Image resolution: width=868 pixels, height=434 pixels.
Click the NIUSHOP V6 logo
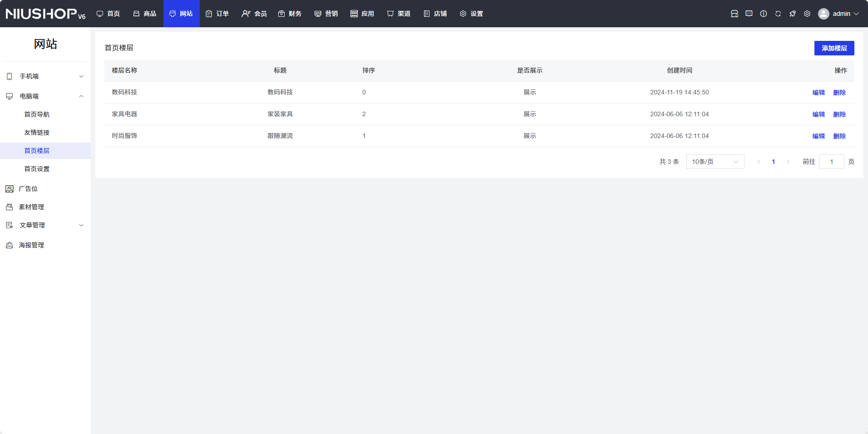pos(45,14)
